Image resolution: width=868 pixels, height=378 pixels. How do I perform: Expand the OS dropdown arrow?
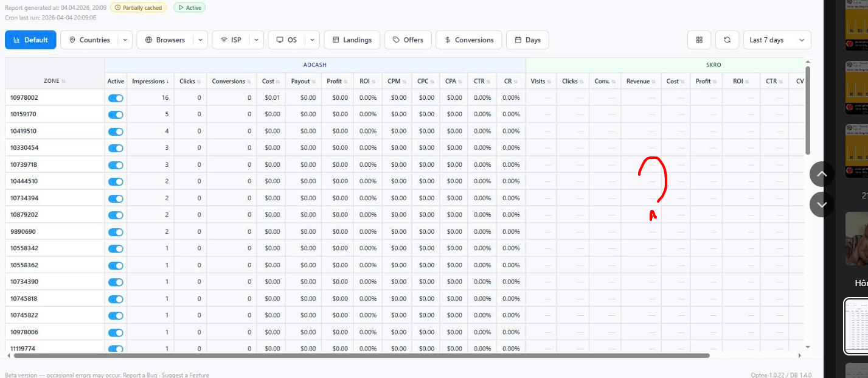[x=312, y=40]
